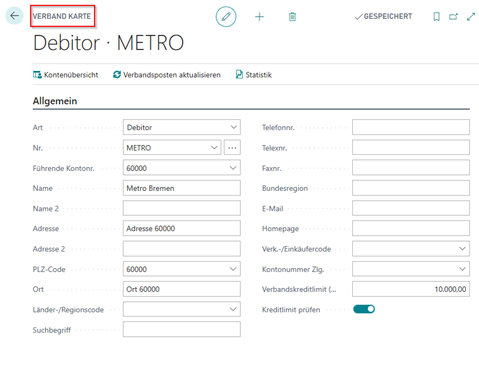Click the ellipsis button beside Nr.
479x373 pixels.
[x=232, y=148]
